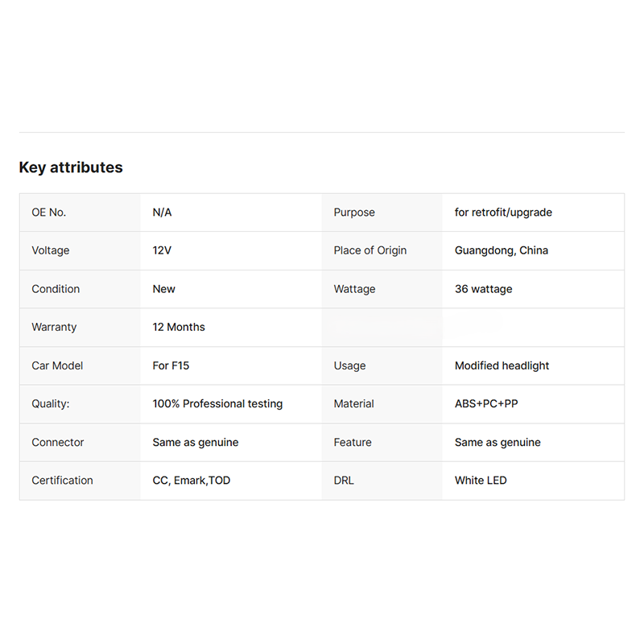Select the 'For F15' car model value
Screen dimensions: 644x644
pyautogui.click(x=171, y=365)
